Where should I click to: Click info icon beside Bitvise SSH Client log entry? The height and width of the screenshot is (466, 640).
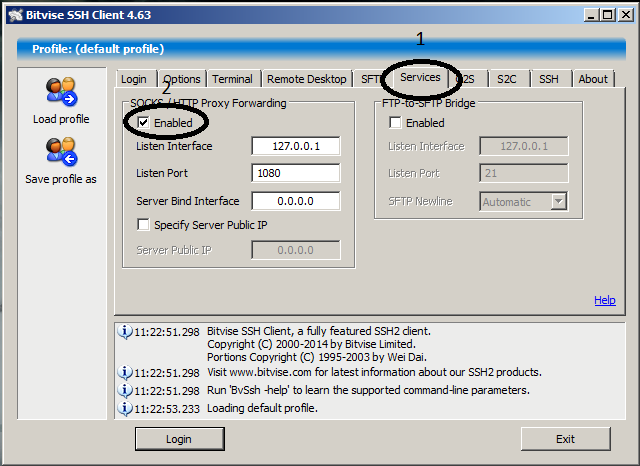(x=124, y=332)
